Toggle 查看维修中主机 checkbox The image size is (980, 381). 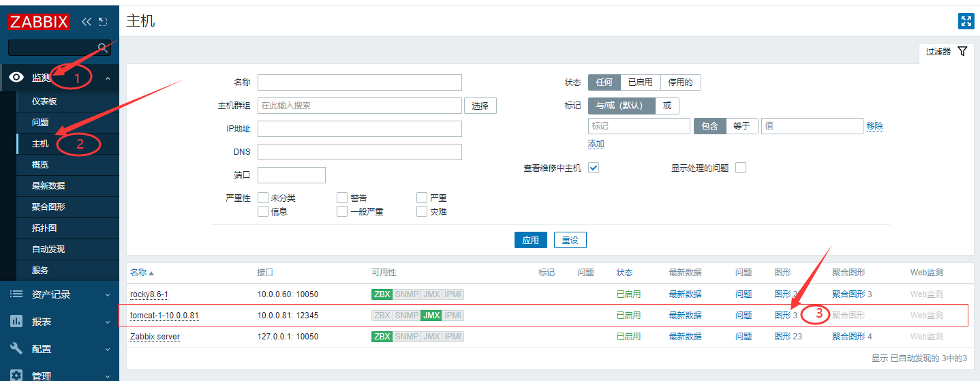(594, 168)
